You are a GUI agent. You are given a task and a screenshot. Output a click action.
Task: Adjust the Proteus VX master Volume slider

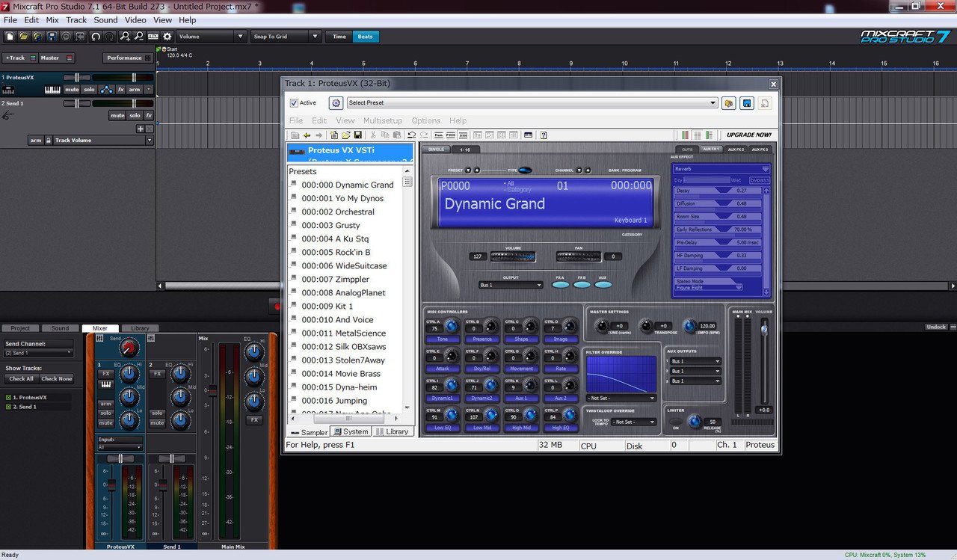pyautogui.click(x=764, y=329)
